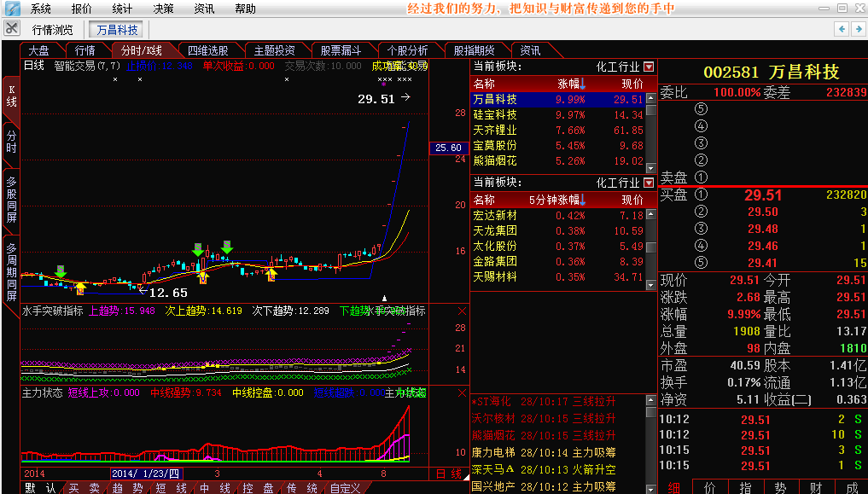Switch to the 四维选股 tab
Viewport: 868px width, 494px height.
(x=207, y=50)
